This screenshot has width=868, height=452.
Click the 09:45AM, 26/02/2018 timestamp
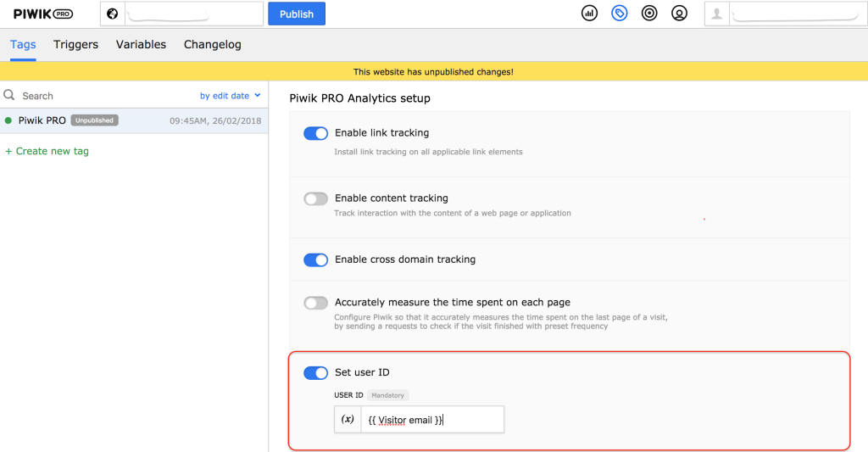pyautogui.click(x=215, y=120)
